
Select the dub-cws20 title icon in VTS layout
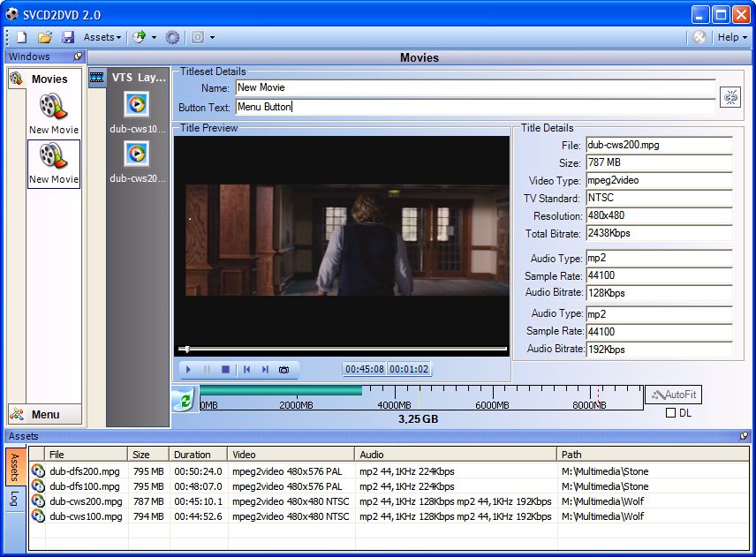pos(137,154)
